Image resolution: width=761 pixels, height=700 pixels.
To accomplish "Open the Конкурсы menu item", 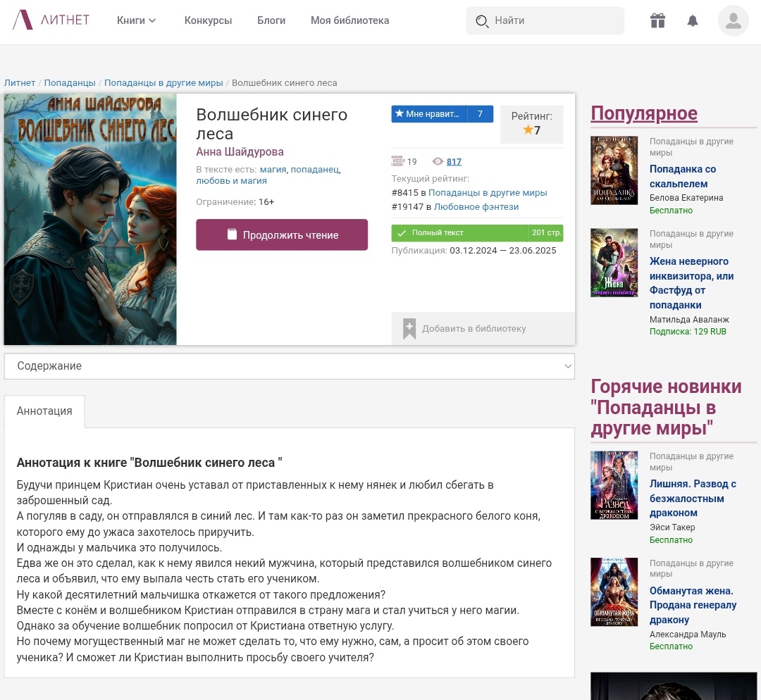I will point(208,20).
